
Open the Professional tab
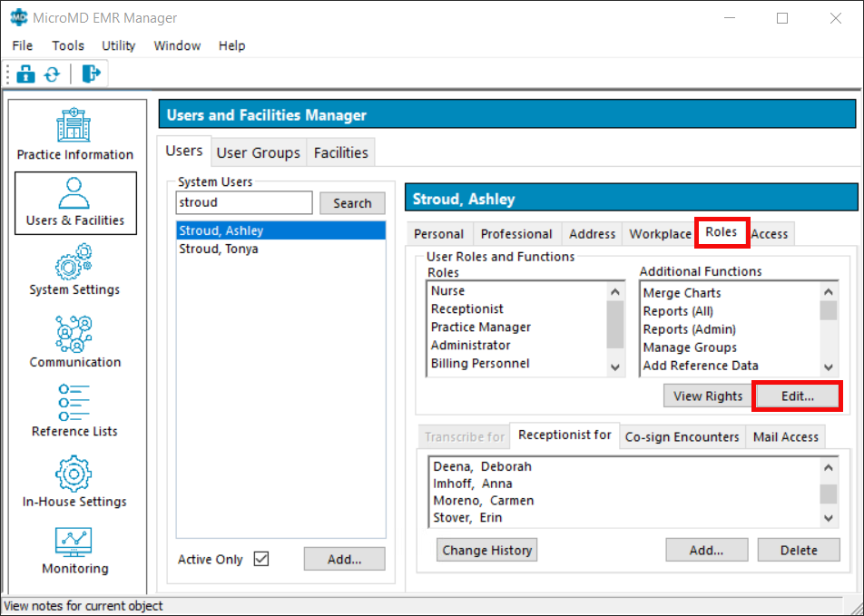coord(516,234)
